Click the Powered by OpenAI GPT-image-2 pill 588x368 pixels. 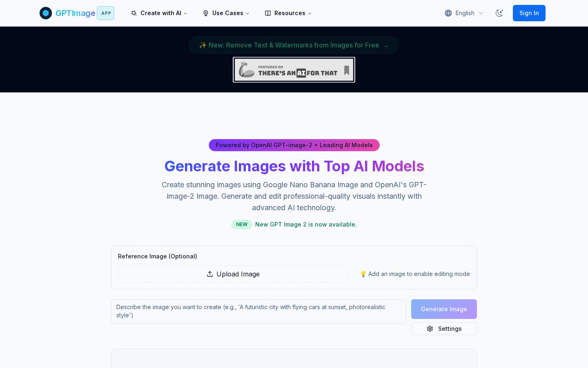tap(294, 145)
